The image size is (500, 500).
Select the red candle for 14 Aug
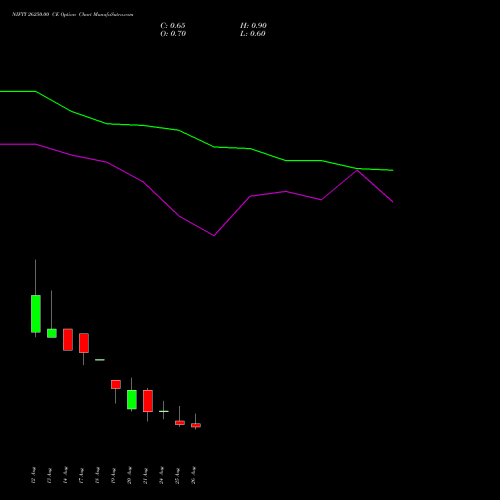[68, 340]
